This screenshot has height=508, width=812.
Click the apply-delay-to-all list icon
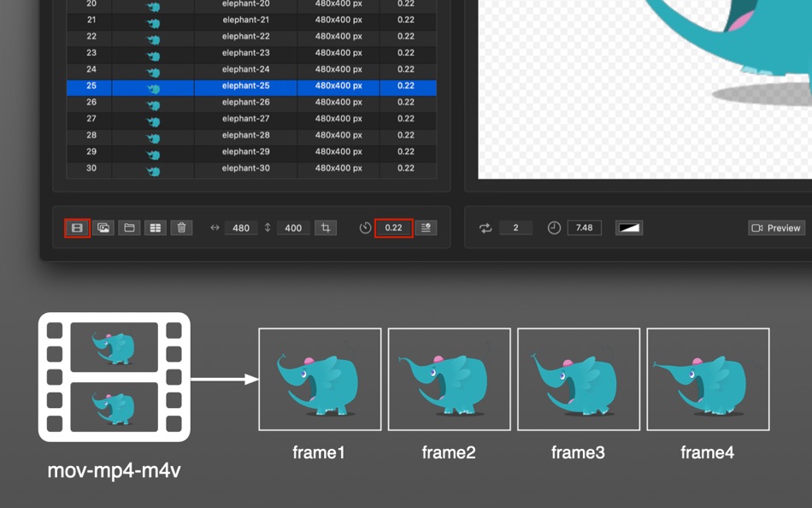426,228
